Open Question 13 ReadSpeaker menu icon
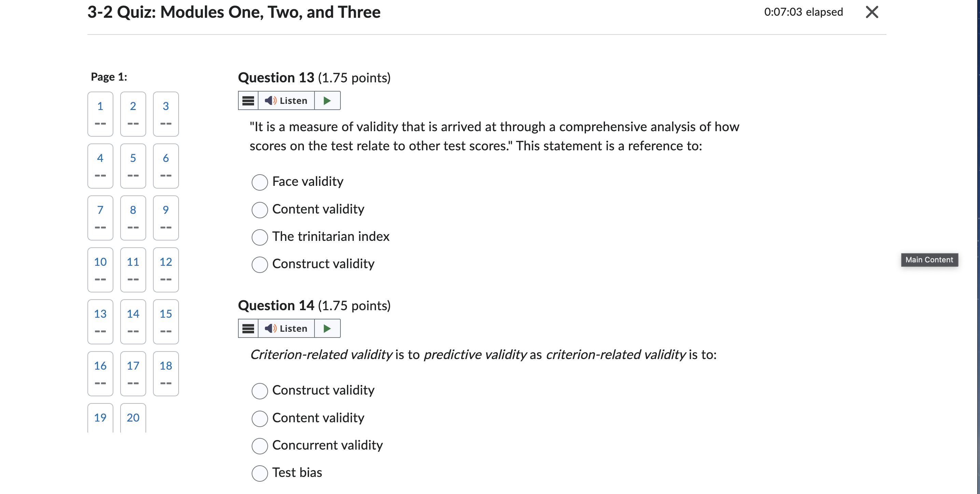This screenshot has height=494, width=980. [x=248, y=101]
